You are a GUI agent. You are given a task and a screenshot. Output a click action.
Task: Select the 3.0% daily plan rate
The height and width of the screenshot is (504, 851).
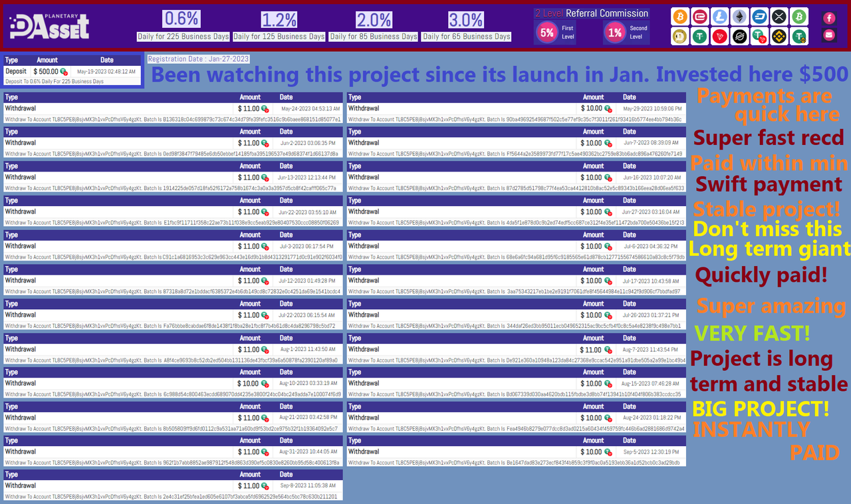pyautogui.click(x=466, y=19)
